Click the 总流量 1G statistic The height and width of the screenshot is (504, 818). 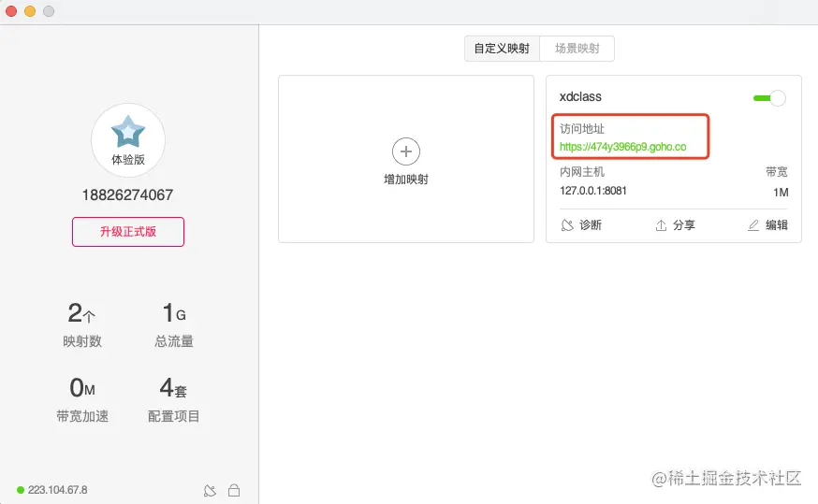point(174,313)
